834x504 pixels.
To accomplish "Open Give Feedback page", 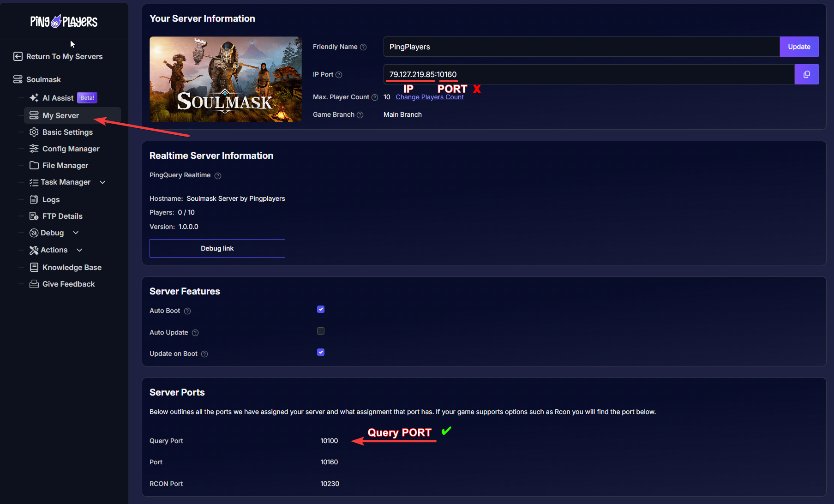I will pos(68,284).
